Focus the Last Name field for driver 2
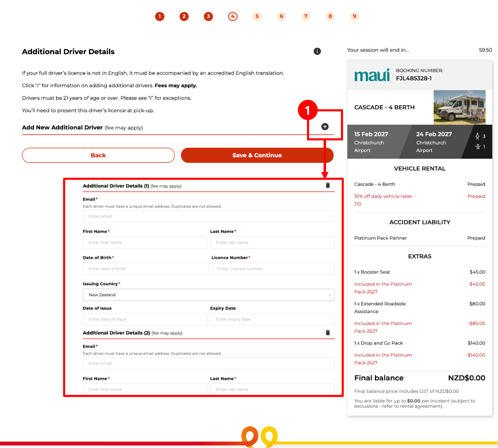Screen dimensions: 498x448 [x=272, y=389]
